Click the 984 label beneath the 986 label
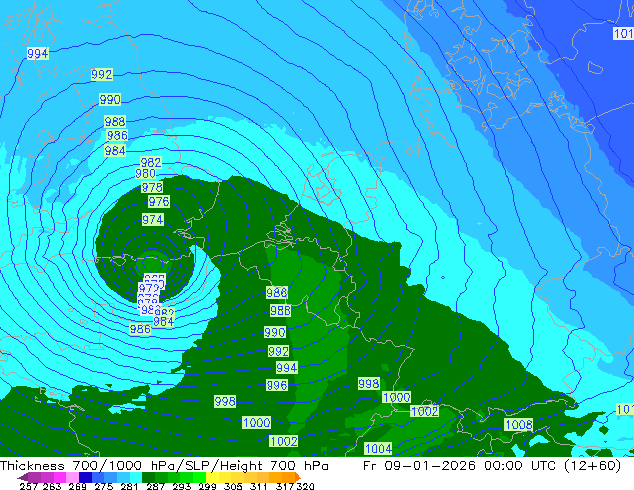 115,151
